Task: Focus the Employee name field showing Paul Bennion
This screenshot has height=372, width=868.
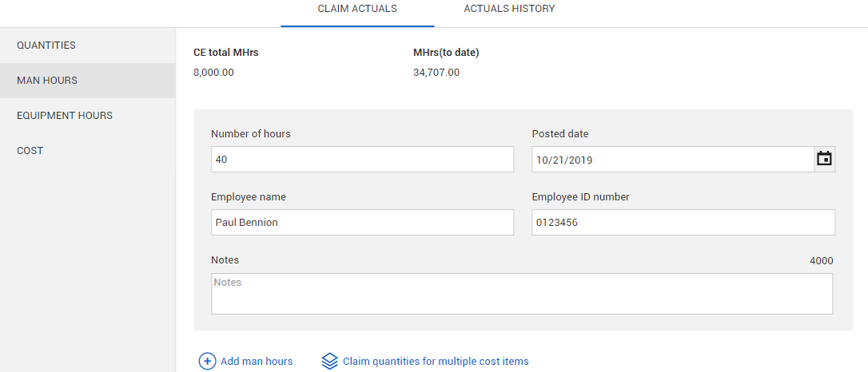Action: 362,223
